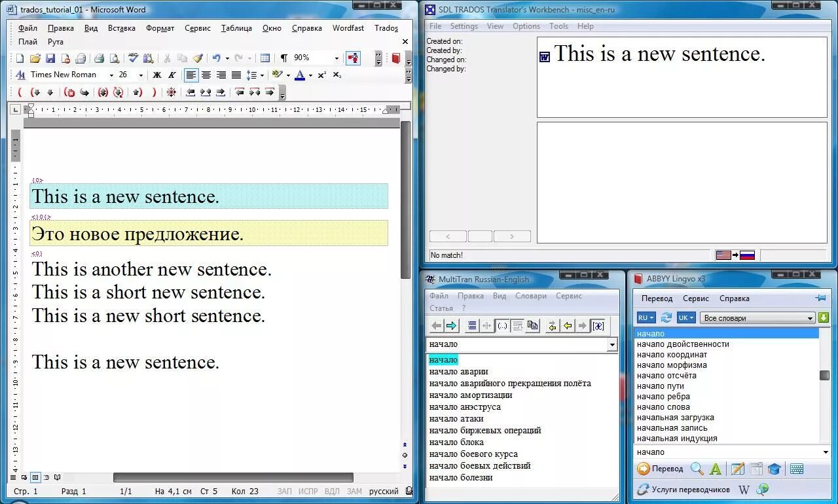Toggle align right in Word
838x504 pixels.
pyautogui.click(x=221, y=75)
